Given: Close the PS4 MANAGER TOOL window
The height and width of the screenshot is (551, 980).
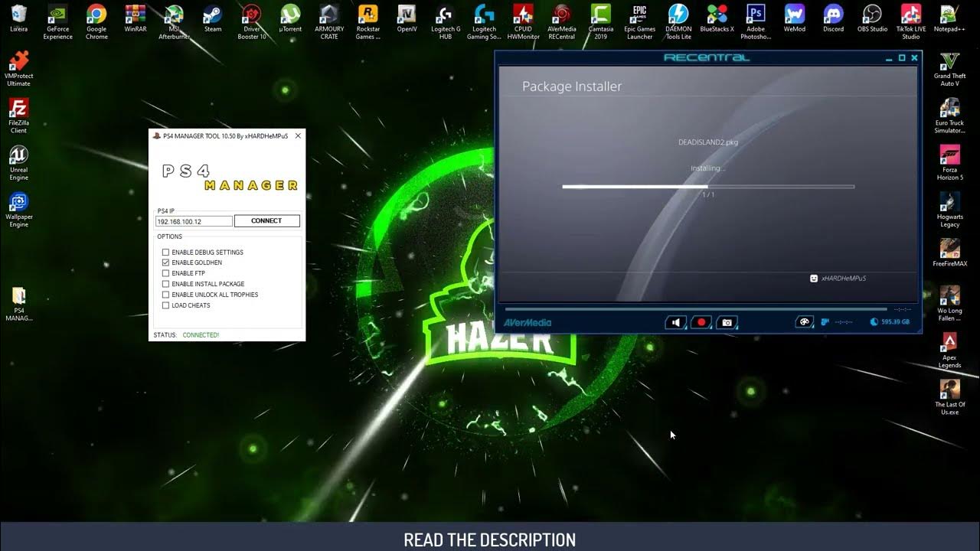Looking at the screenshot, I should (x=298, y=135).
